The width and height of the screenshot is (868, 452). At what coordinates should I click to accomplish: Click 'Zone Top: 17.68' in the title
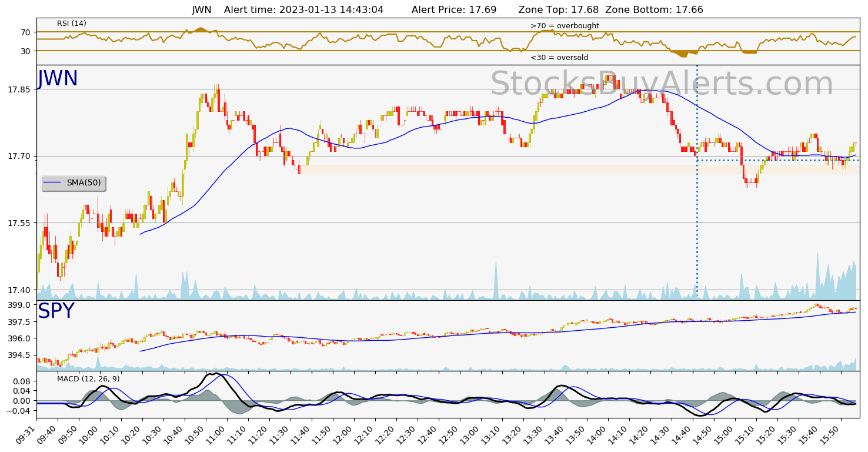(x=559, y=10)
